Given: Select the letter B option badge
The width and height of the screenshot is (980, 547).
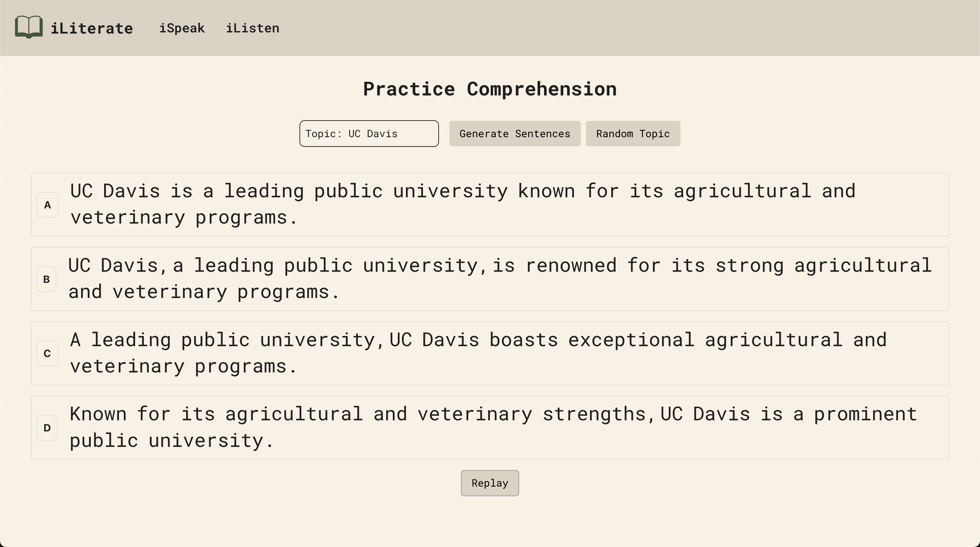Looking at the screenshot, I should pyautogui.click(x=46, y=279).
